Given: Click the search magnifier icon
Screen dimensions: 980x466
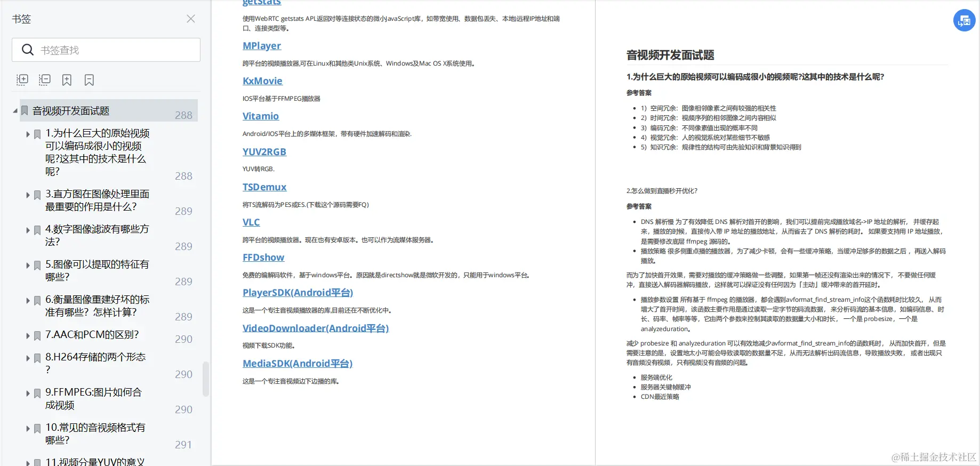Looking at the screenshot, I should tap(28, 50).
